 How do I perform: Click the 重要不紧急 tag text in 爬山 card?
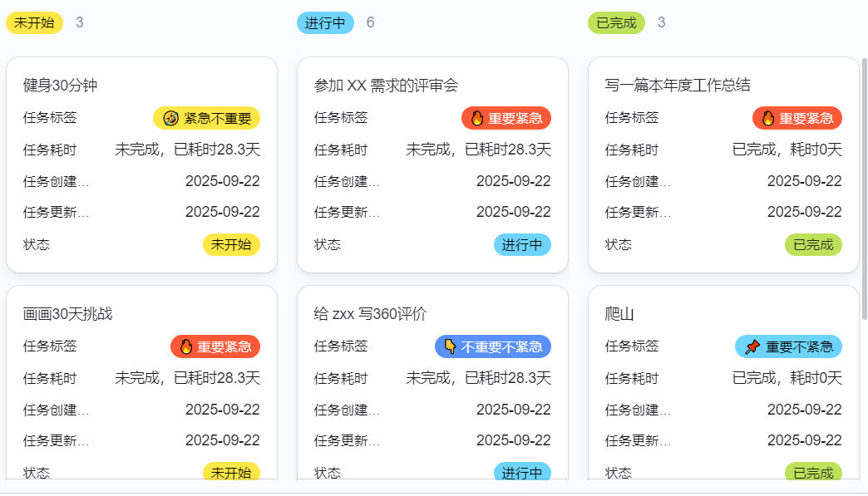tap(799, 346)
